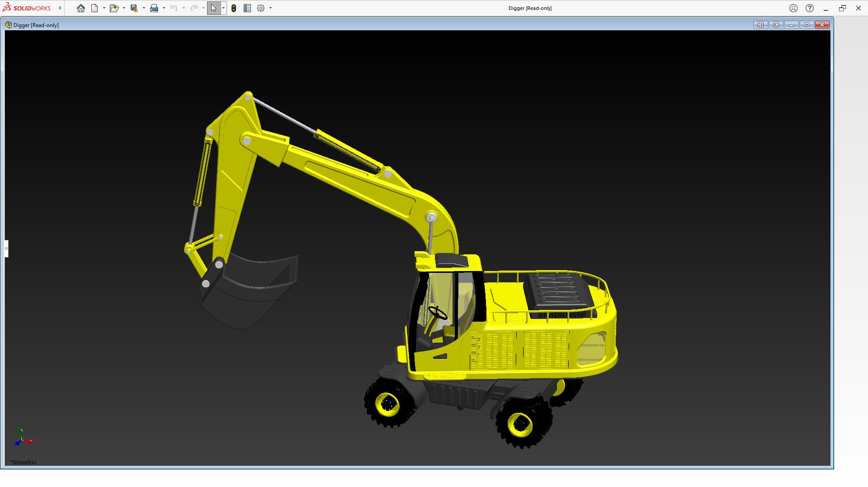Tile document window to the left
This screenshot has width=868, height=487.
click(x=760, y=25)
